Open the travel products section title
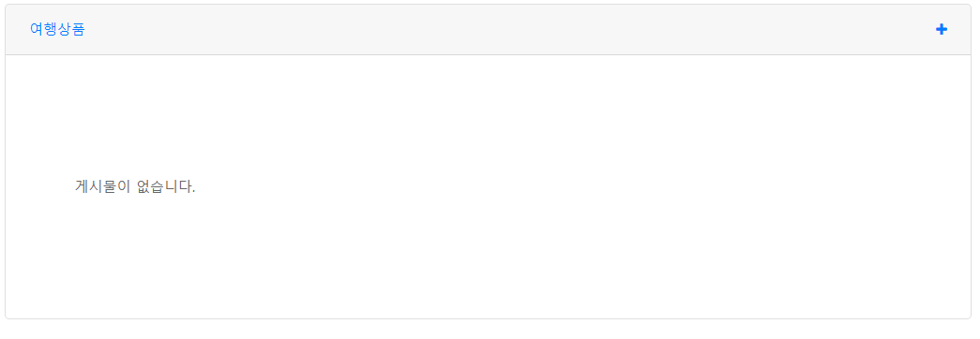The width and height of the screenshot is (980, 339). coord(57,29)
